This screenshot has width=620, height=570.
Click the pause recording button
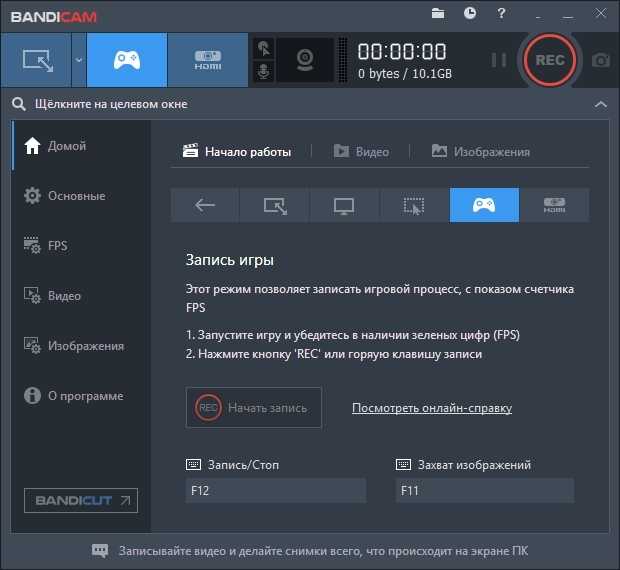click(x=499, y=60)
